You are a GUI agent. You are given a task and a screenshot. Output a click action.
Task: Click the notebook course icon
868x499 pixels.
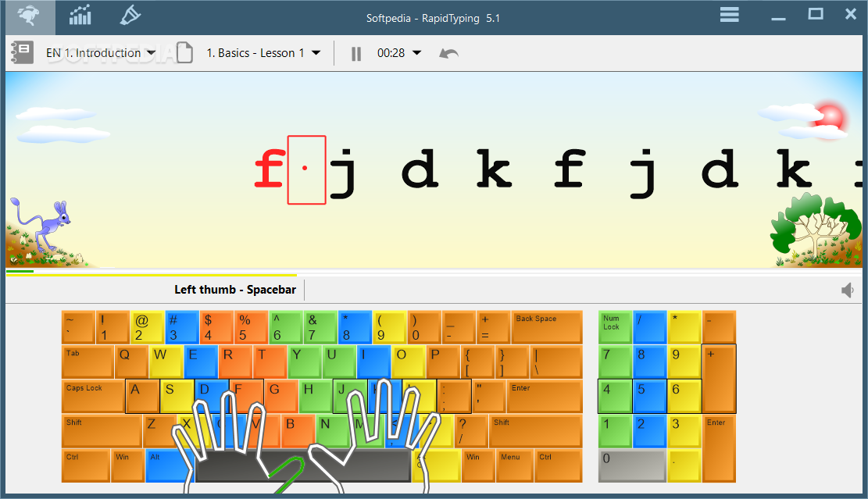pos(21,52)
